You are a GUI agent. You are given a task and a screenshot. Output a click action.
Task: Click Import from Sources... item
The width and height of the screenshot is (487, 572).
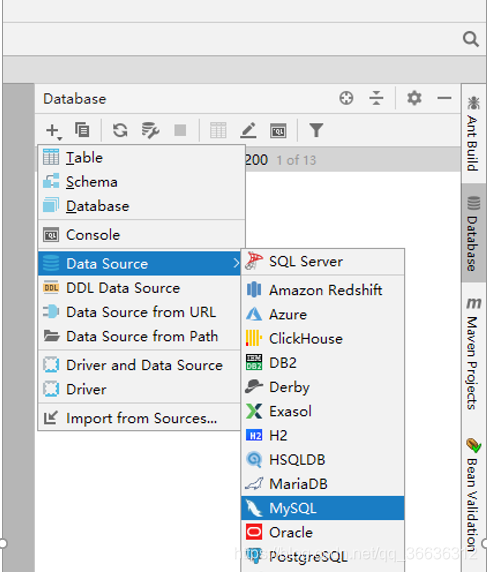pos(139,418)
